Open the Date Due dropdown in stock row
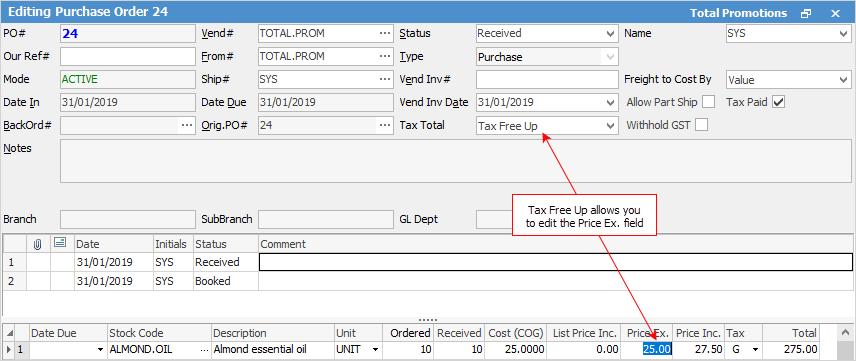The image size is (856, 361). pos(100,350)
